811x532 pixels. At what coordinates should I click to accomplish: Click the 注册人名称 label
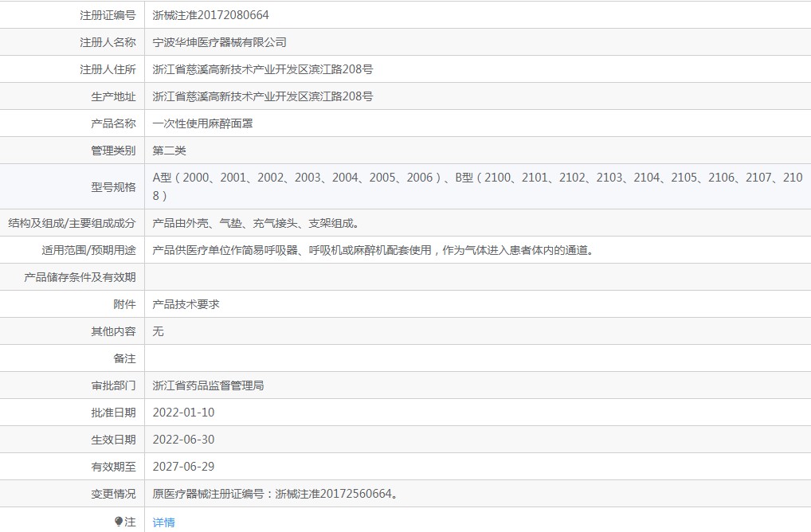point(108,42)
